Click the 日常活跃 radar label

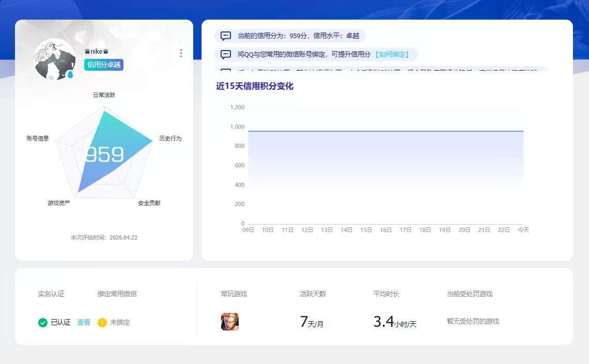click(x=104, y=95)
